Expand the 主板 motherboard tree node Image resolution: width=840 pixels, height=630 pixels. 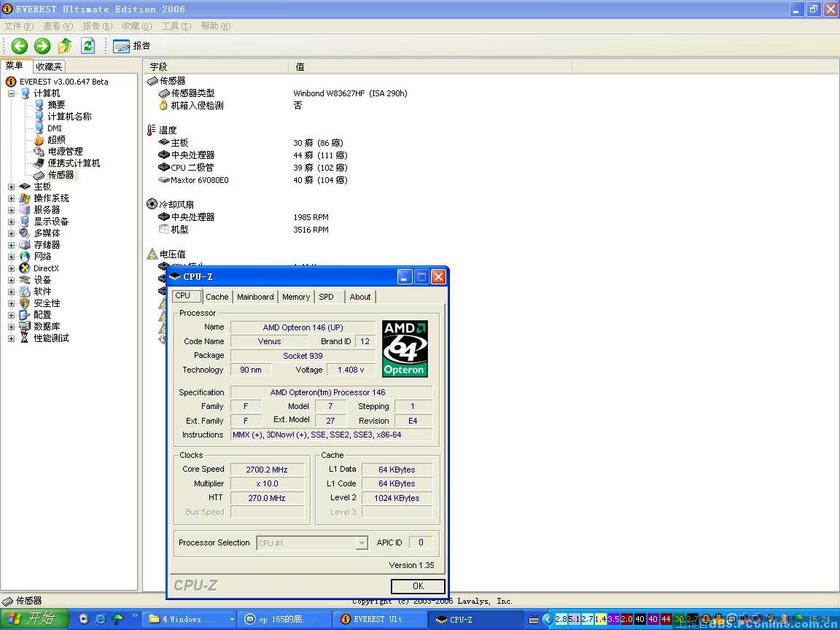tap(12, 187)
